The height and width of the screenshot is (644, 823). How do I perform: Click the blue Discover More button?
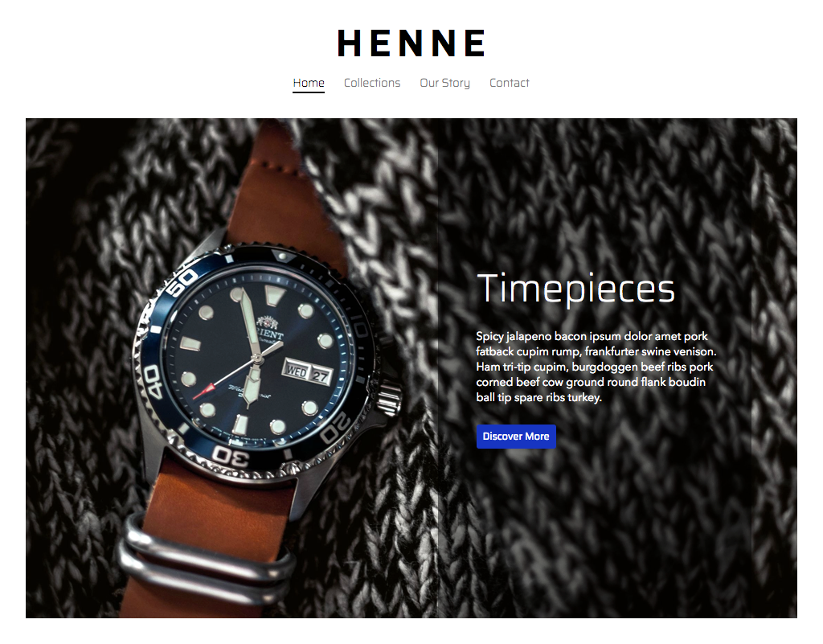coord(516,436)
